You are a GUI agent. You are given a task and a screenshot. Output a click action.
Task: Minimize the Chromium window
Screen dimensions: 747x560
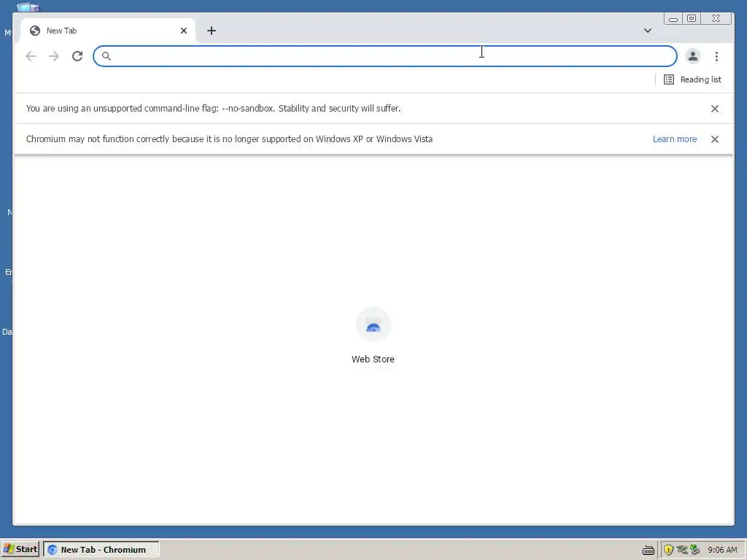tap(673, 18)
